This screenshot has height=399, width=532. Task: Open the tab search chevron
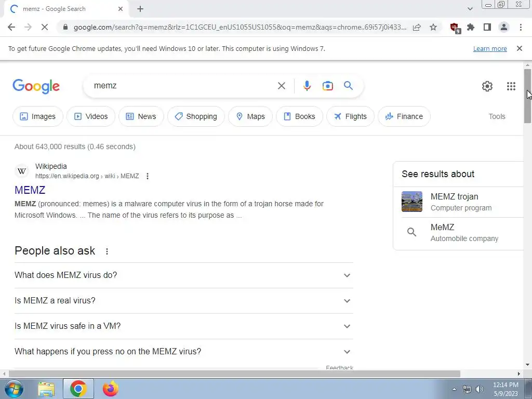pos(470,9)
